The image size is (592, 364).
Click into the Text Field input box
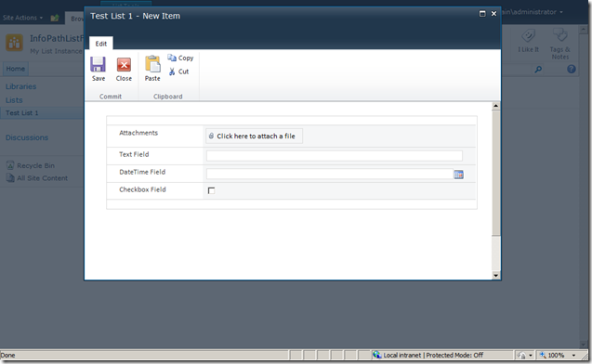coord(335,156)
